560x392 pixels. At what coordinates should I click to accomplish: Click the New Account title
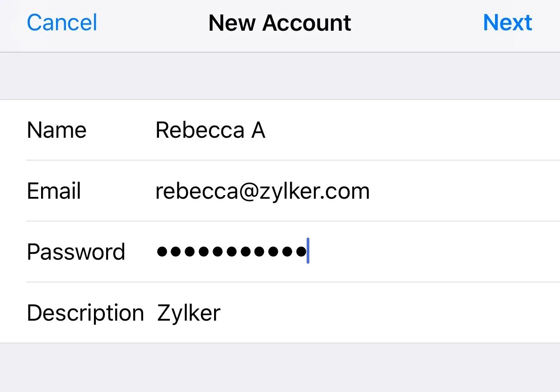click(280, 23)
